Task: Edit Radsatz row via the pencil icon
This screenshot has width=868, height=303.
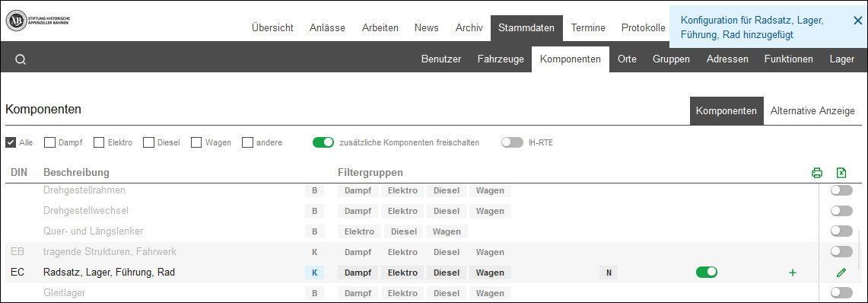Action: (x=841, y=273)
